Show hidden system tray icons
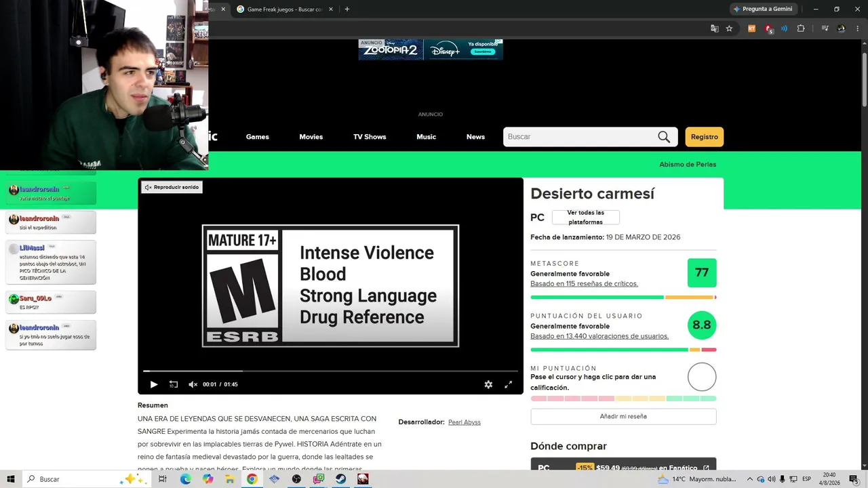 [x=750, y=479]
